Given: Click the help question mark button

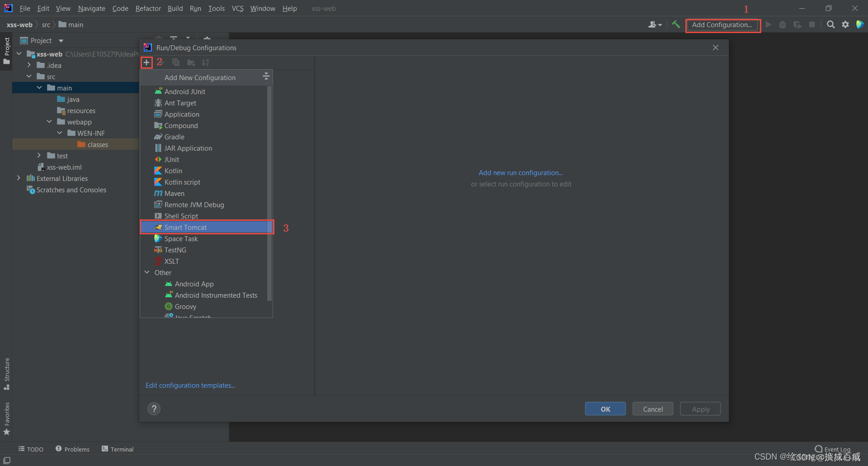Looking at the screenshot, I should (x=154, y=409).
